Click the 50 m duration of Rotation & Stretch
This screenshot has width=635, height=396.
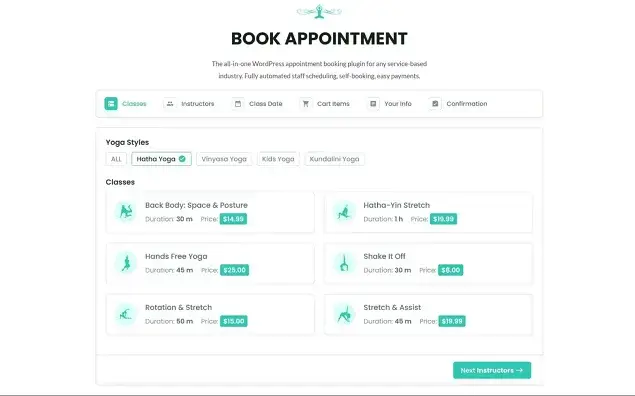click(185, 321)
